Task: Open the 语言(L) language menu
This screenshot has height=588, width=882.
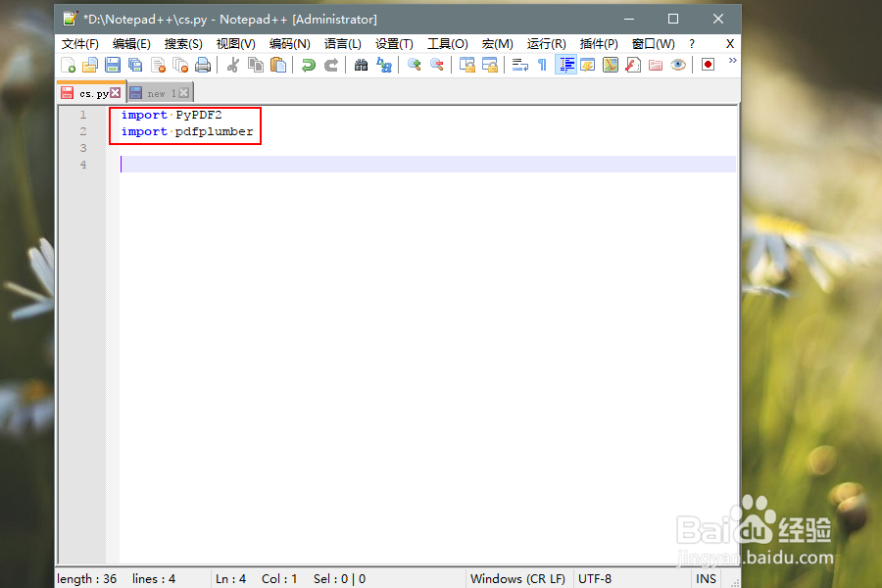Action: point(342,43)
